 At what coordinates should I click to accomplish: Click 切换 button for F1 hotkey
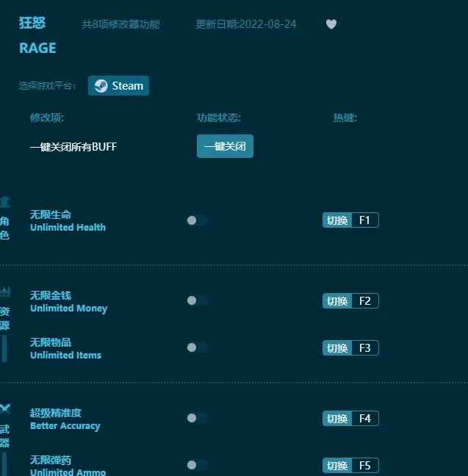(337, 220)
